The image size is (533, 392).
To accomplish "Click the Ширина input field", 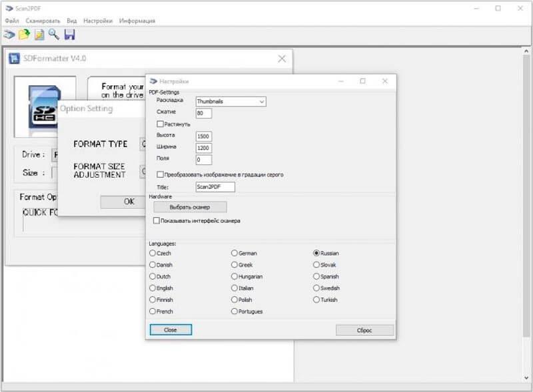I will [x=204, y=148].
